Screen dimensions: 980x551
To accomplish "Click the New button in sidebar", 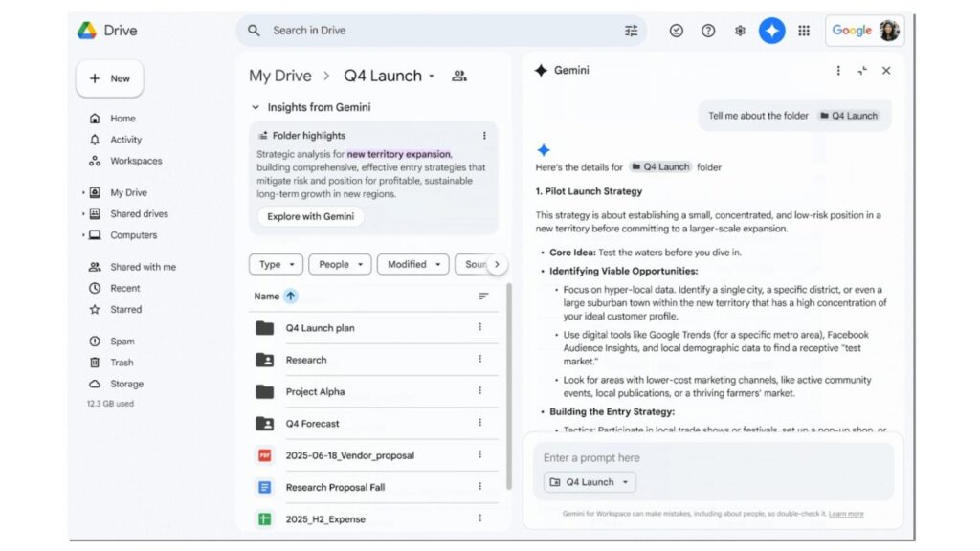I will click(109, 77).
